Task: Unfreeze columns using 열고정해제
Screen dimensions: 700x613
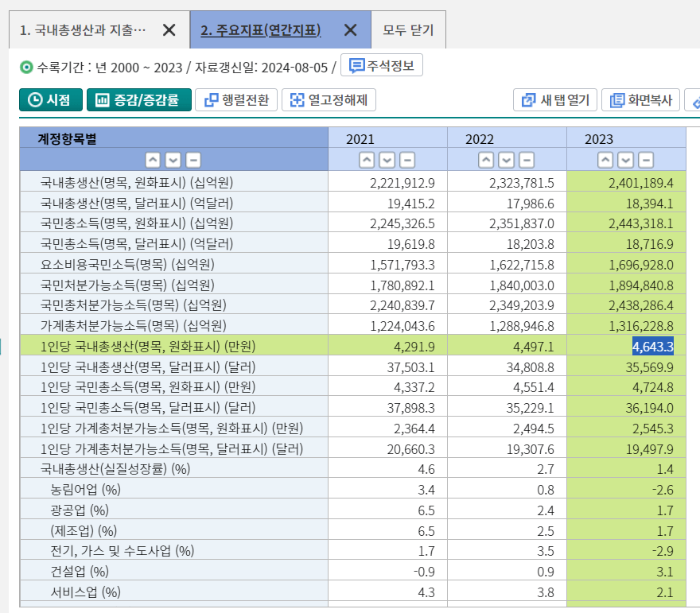Action: [x=329, y=100]
